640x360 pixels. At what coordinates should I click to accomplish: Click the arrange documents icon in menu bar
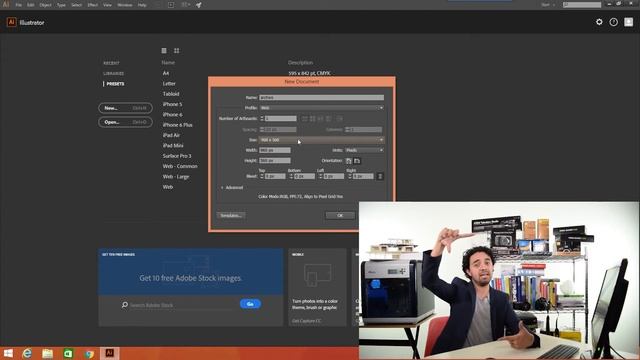(x=185, y=5)
